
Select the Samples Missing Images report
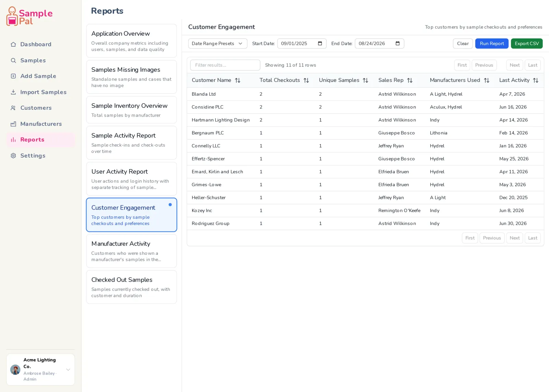[131, 77]
